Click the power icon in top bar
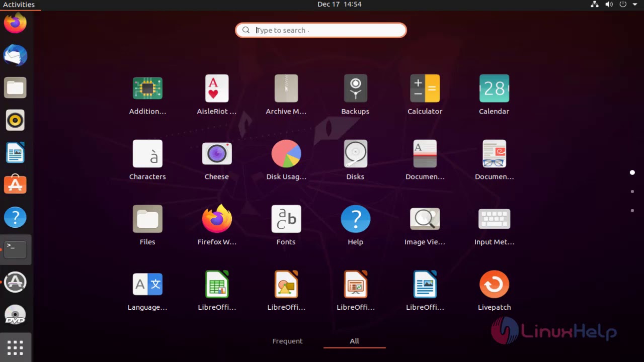The width and height of the screenshot is (644, 362). 623,4
